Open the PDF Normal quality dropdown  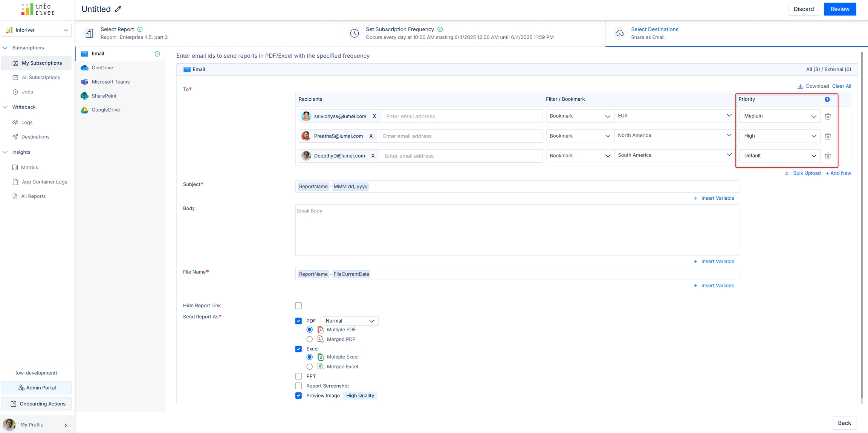(349, 321)
